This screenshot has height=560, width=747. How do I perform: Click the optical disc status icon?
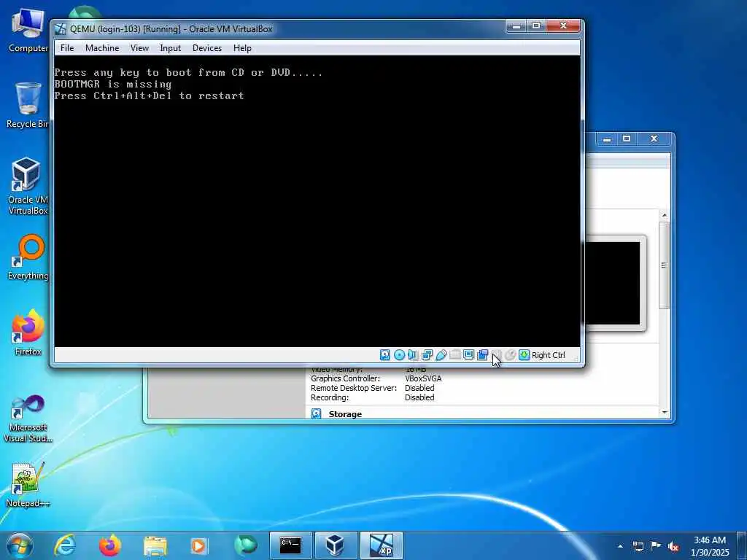[x=399, y=355]
